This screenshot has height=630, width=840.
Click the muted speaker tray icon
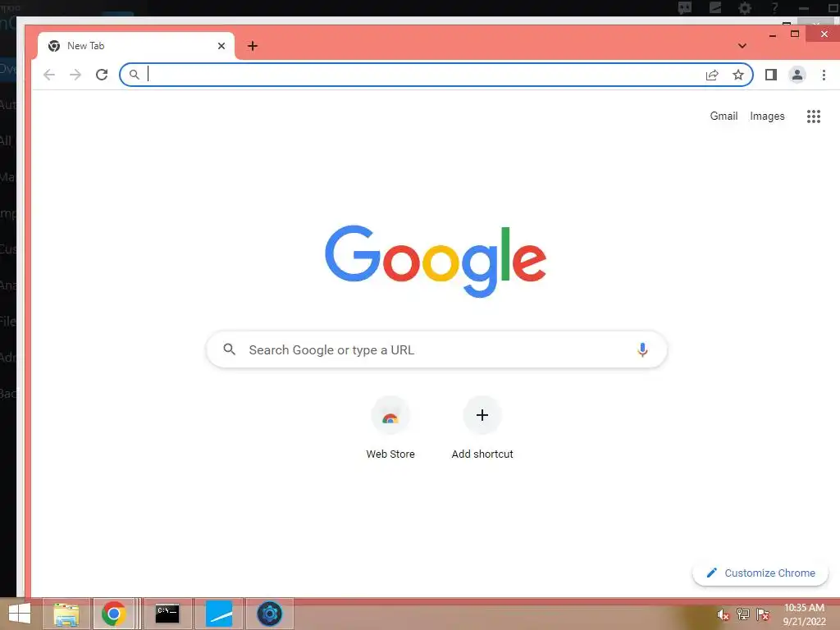point(723,614)
